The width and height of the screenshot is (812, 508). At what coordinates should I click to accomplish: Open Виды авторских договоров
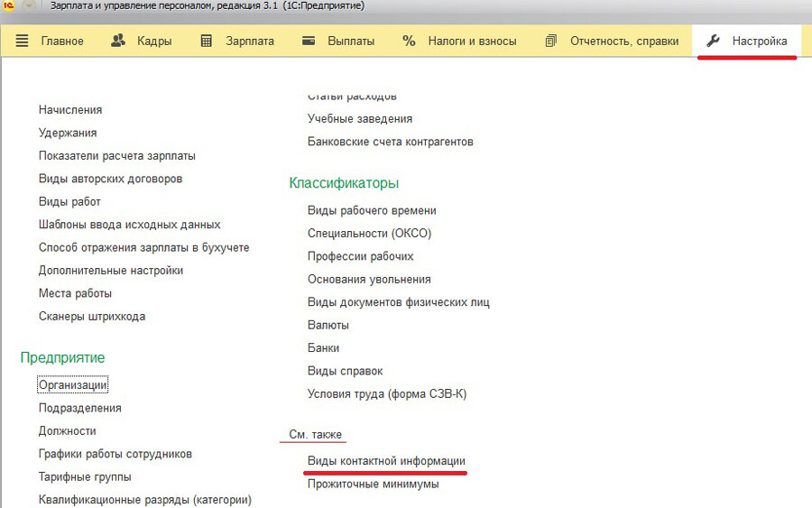pyautogui.click(x=110, y=179)
